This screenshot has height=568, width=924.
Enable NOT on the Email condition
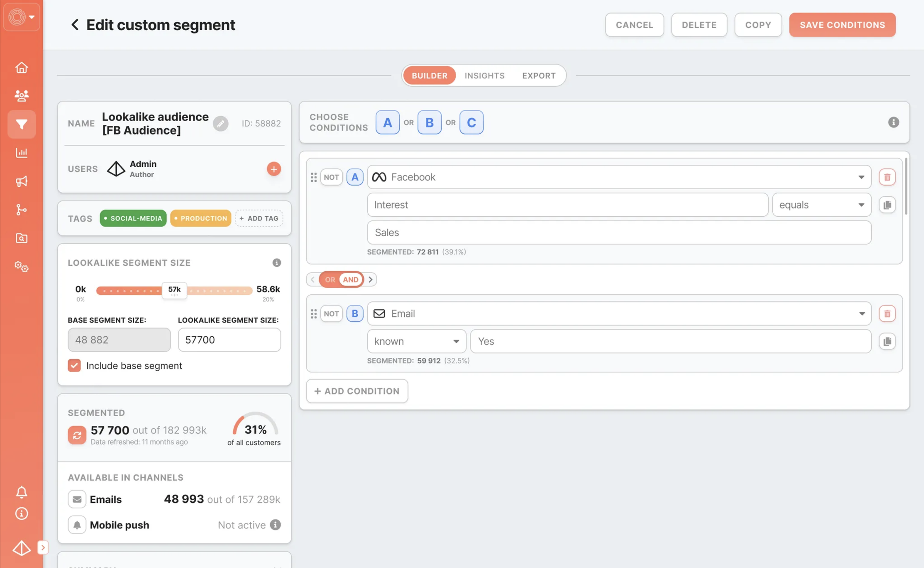coord(331,313)
